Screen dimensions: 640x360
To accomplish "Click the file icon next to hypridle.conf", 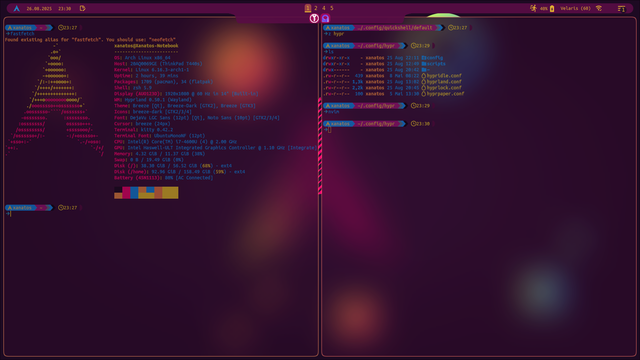I will 424,76.
